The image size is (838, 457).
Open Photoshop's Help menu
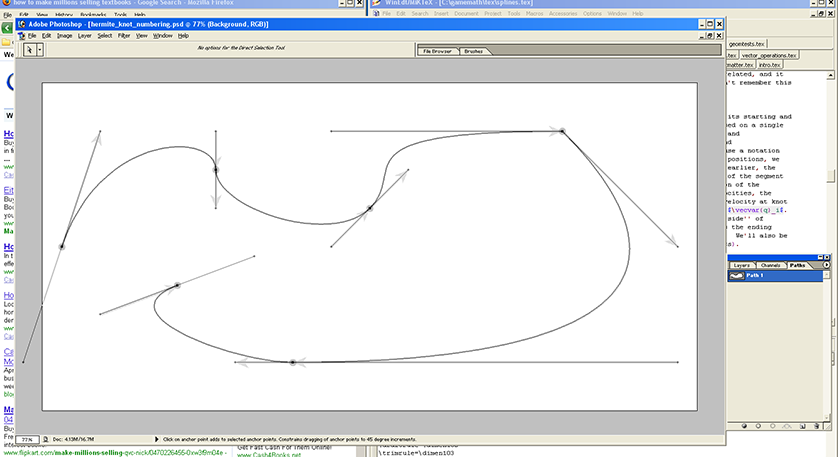tap(183, 36)
